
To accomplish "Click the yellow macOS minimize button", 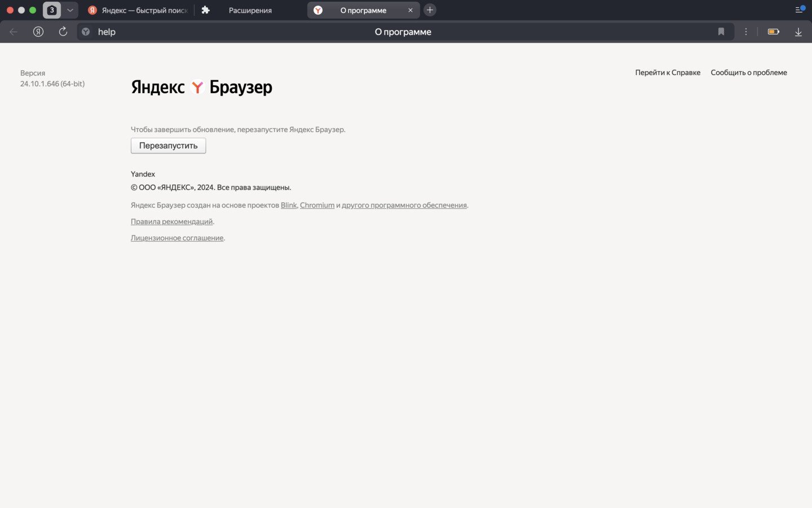I will point(21,10).
